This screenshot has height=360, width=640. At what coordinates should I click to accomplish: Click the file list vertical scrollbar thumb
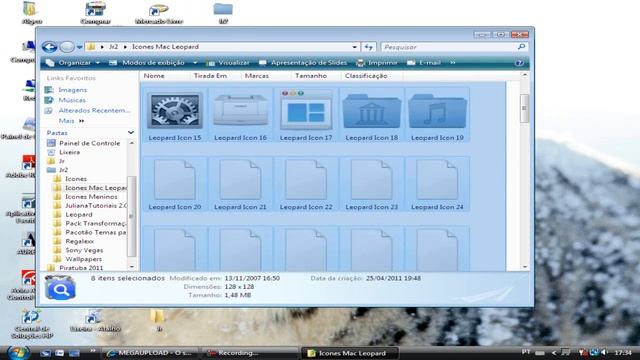[x=524, y=108]
